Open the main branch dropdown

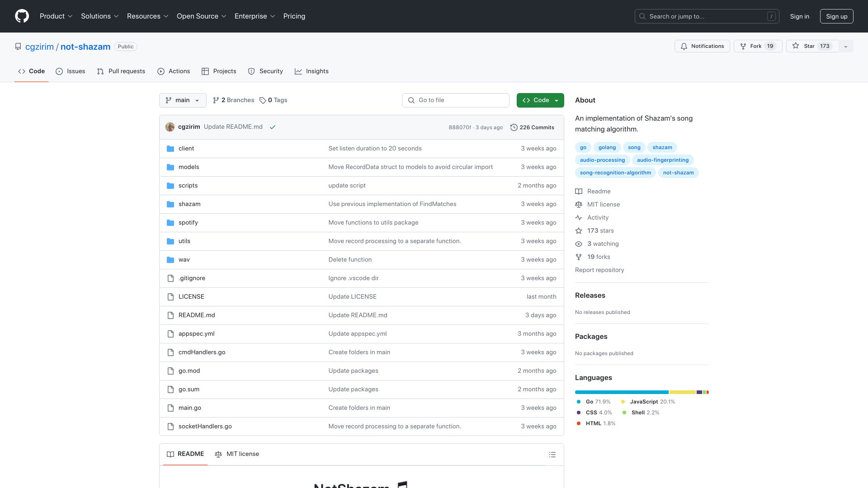(x=183, y=100)
